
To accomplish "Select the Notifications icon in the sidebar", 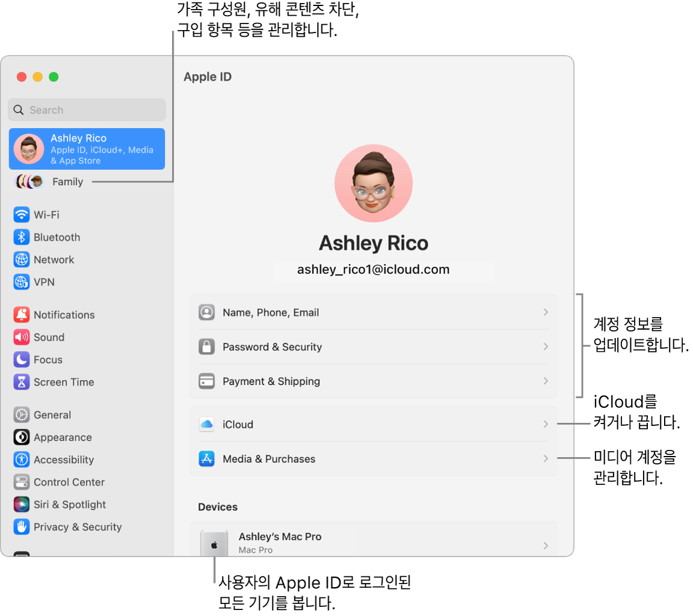I will coord(20,314).
